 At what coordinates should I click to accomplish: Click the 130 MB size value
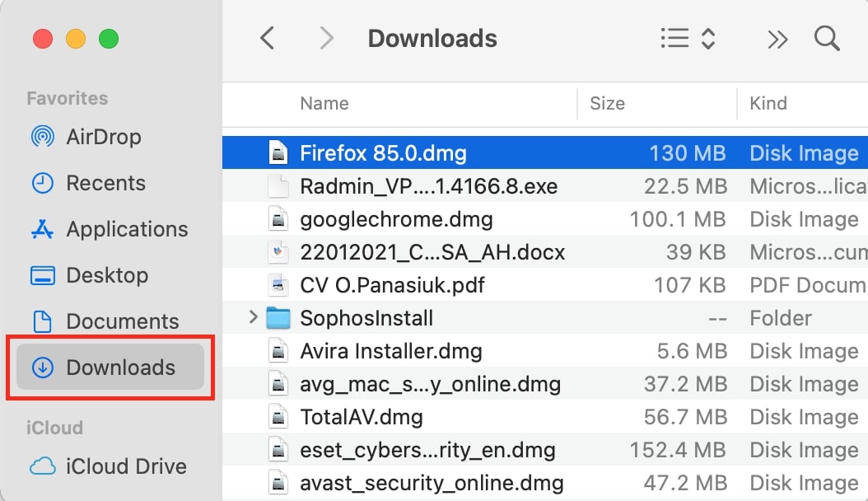pos(687,153)
